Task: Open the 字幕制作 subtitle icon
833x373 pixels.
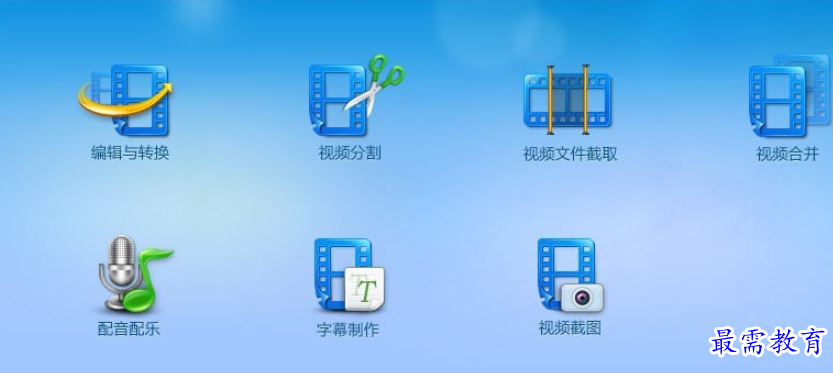Action: tap(350, 275)
